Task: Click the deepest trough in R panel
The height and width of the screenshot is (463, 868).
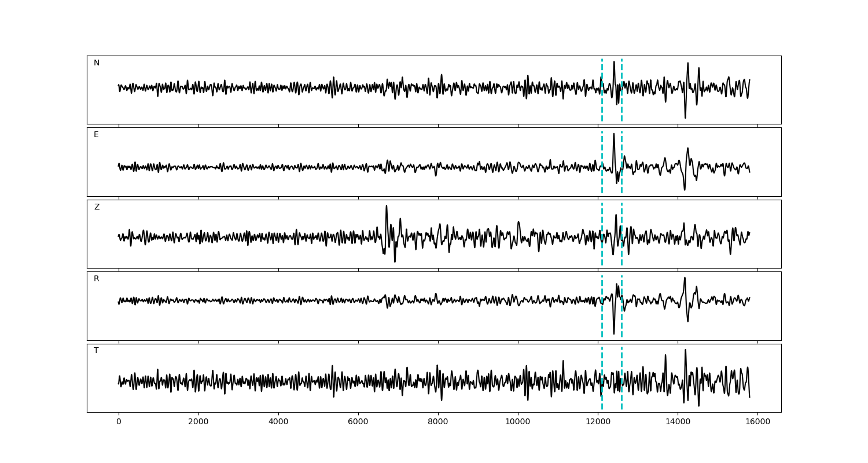Action: point(614,333)
